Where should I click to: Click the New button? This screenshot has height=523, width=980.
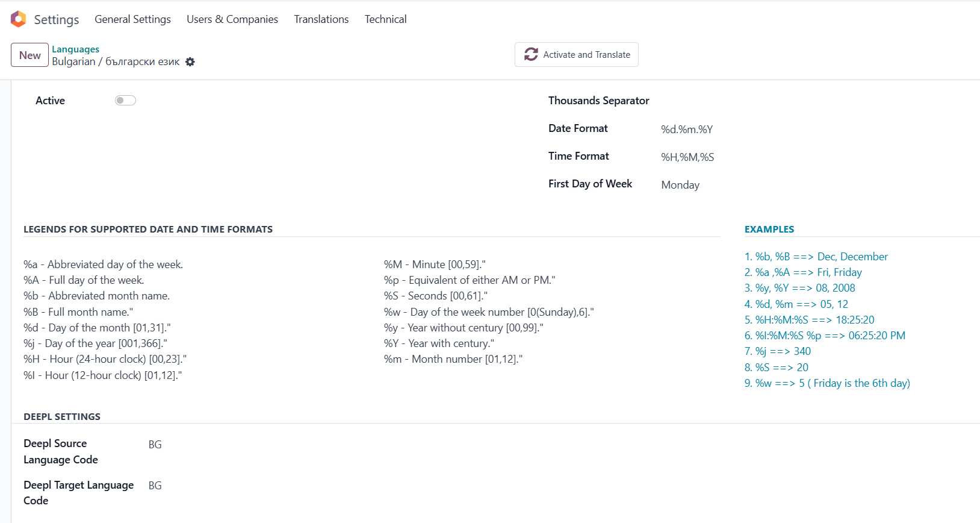click(29, 55)
